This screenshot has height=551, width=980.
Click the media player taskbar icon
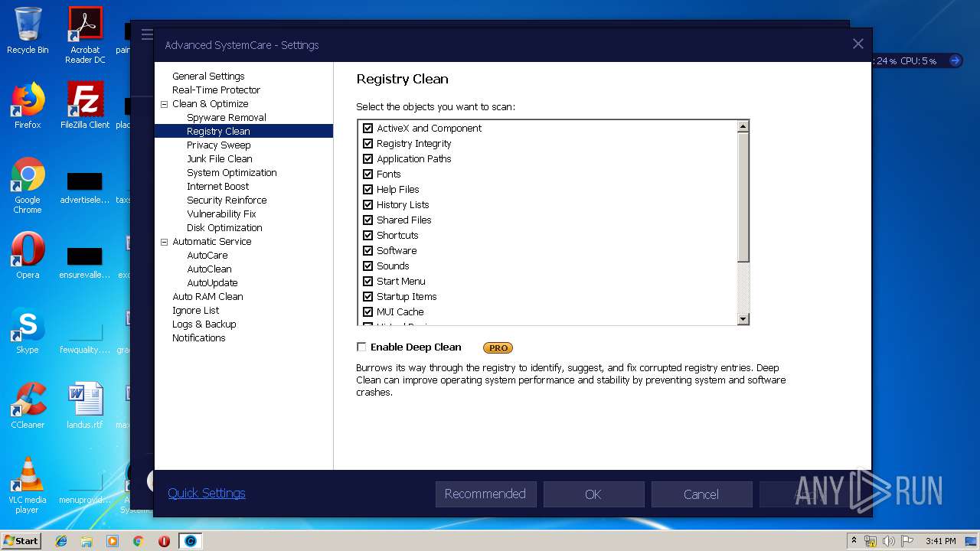[113, 541]
